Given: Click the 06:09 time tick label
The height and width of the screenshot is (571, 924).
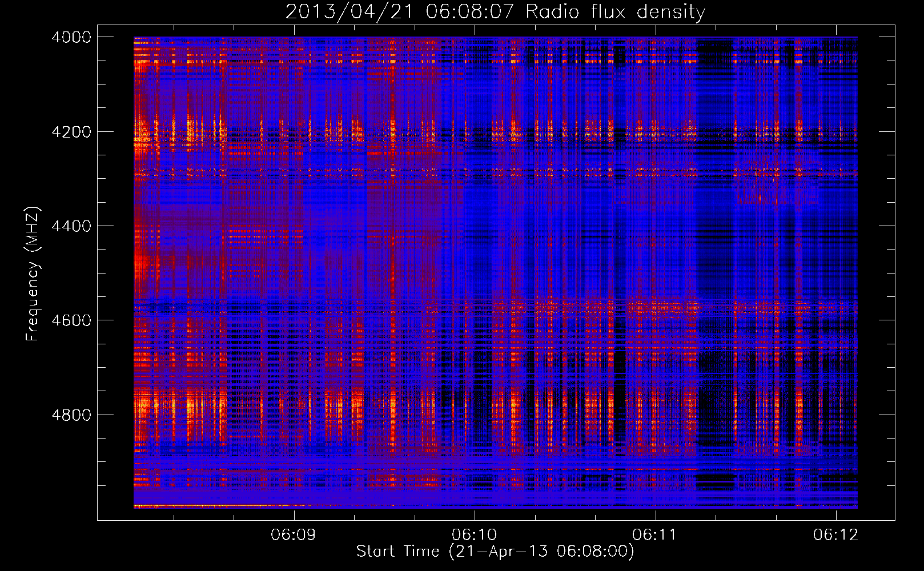Looking at the screenshot, I should click(294, 535).
